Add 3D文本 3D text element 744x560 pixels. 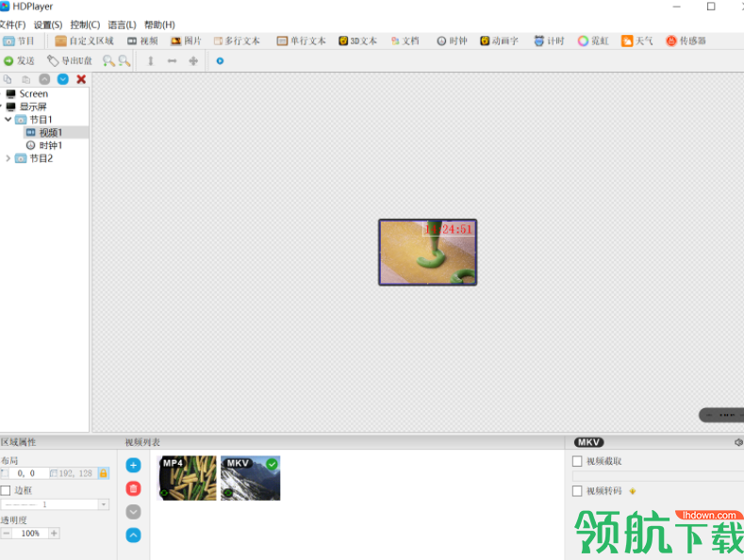pos(357,41)
